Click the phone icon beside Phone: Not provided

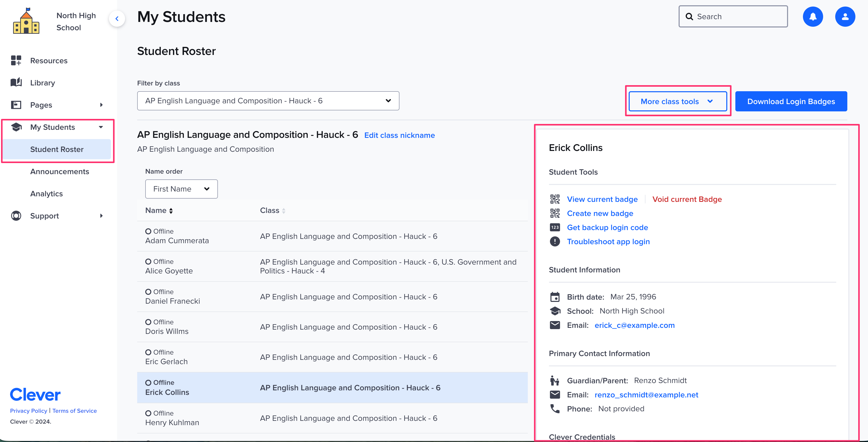[555, 409]
